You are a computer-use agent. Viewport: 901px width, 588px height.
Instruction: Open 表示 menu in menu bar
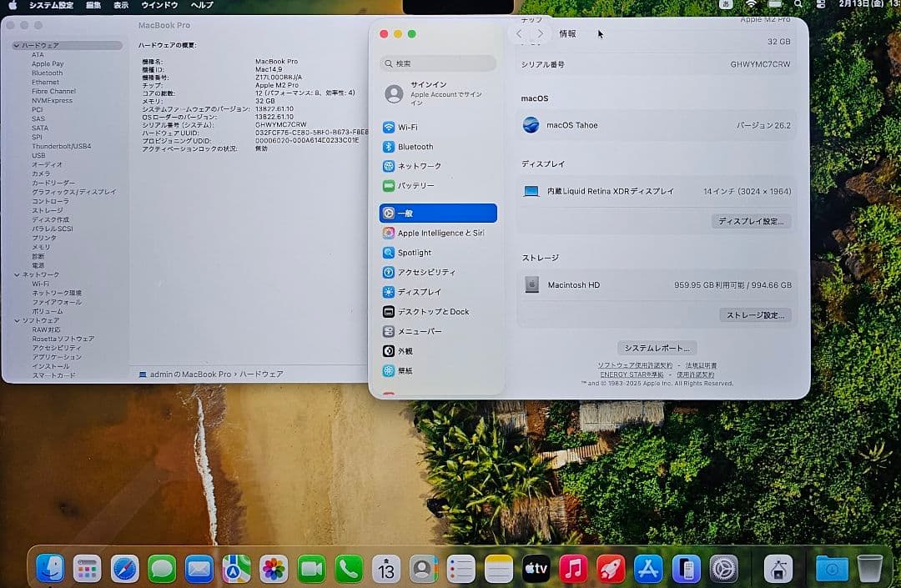[121, 5]
